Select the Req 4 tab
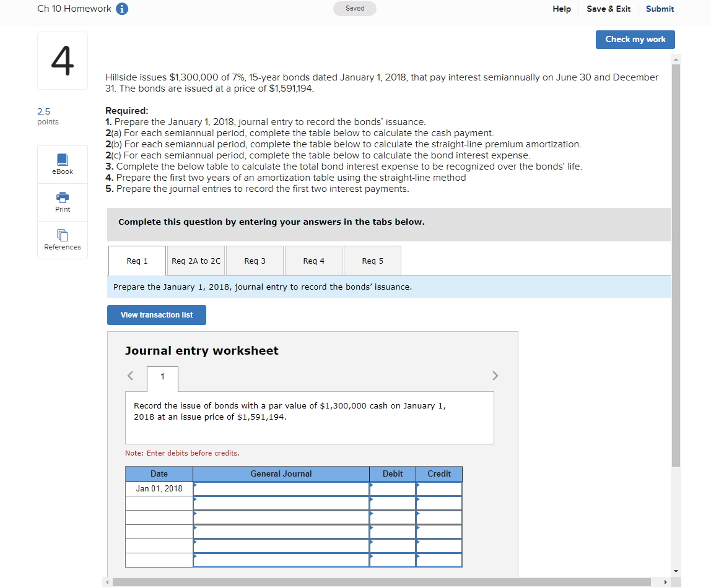Image resolution: width=711 pixels, height=588 pixels. (313, 261)
